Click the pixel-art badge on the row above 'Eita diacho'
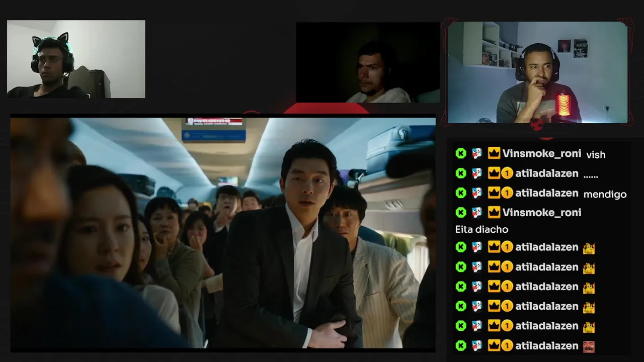Image resolution: width=644 pixels, height=362 pixels. [x=477, y=213]
